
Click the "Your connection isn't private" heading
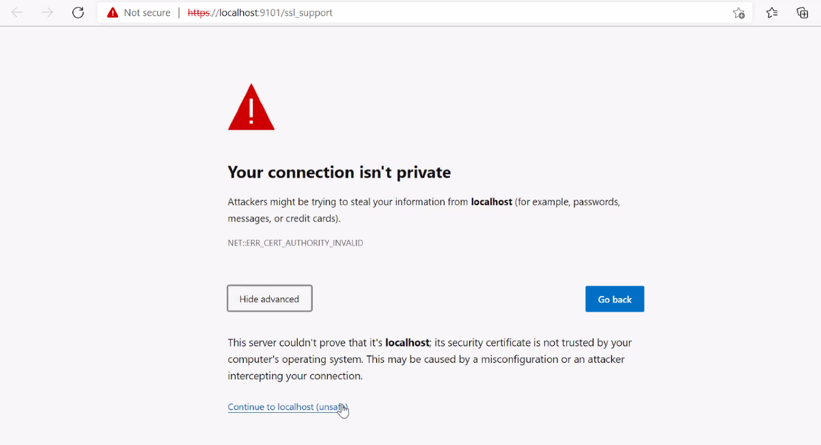pyautogui.click(x=339, y=172)
